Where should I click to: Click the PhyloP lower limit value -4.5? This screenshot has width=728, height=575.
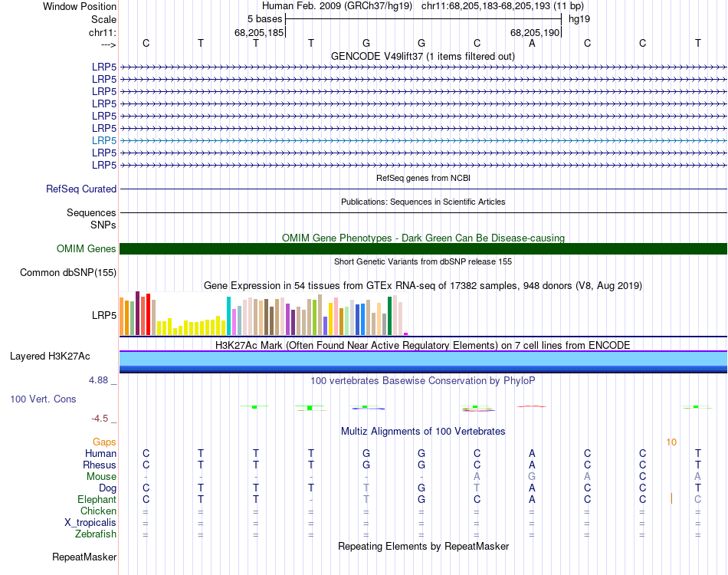(100, 419)
